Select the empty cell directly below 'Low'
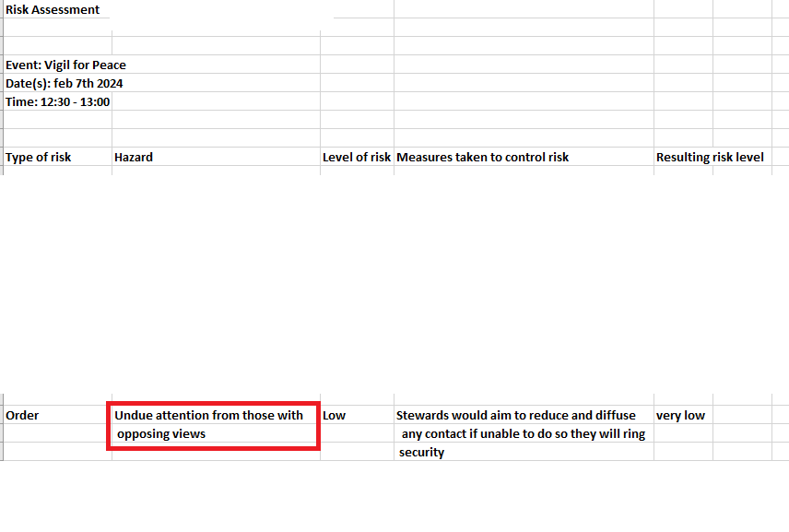Image resolution: width=789 pixels, height=532 pixels. click(x=357, y=433)
